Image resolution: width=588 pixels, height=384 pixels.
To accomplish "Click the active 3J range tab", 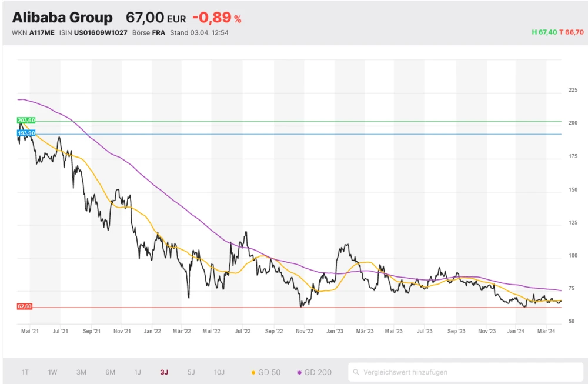I will (x=164, y=372).
